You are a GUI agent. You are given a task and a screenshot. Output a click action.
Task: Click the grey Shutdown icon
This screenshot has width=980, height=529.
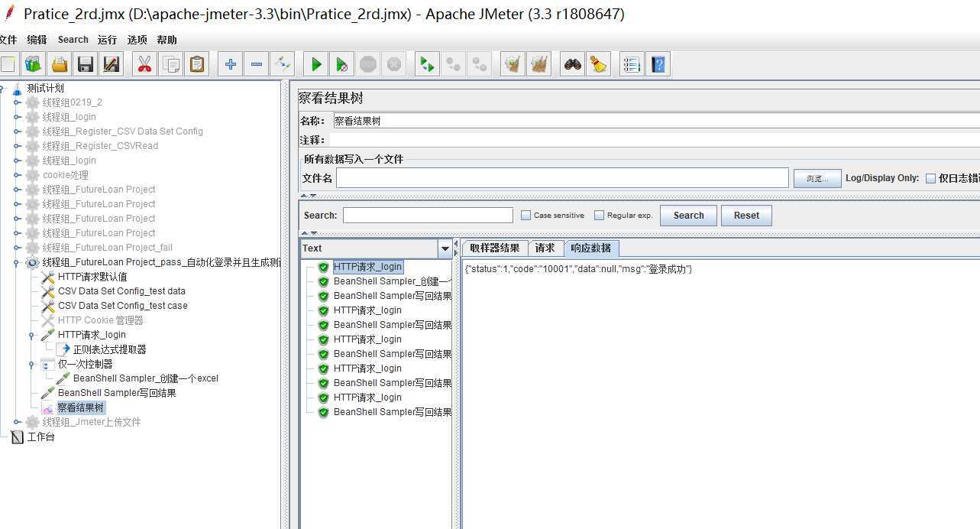point(394,64)
